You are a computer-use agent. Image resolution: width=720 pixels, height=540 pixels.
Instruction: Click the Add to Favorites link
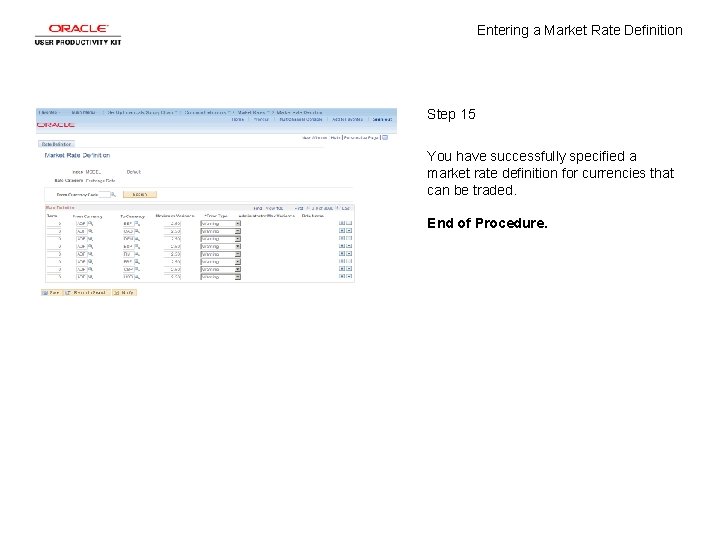[348, 119]
